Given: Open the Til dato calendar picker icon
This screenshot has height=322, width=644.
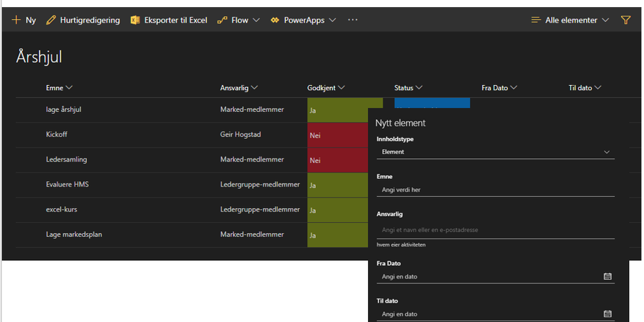Looking at the screenshot, I should pos(608,314).
